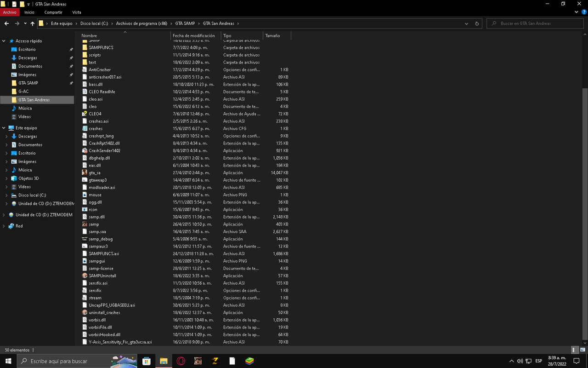Launch BlueStacks from the taskbar
This screenshot has width=588, height=368.
point(249,361)
